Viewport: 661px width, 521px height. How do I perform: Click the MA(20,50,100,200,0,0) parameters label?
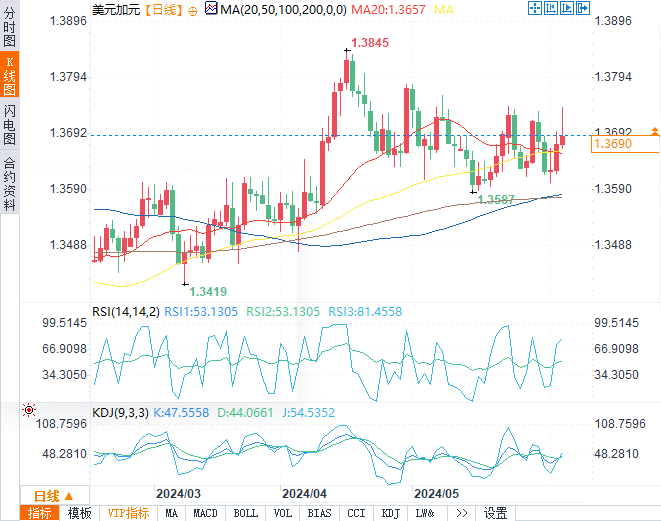(x=283, y=10)
